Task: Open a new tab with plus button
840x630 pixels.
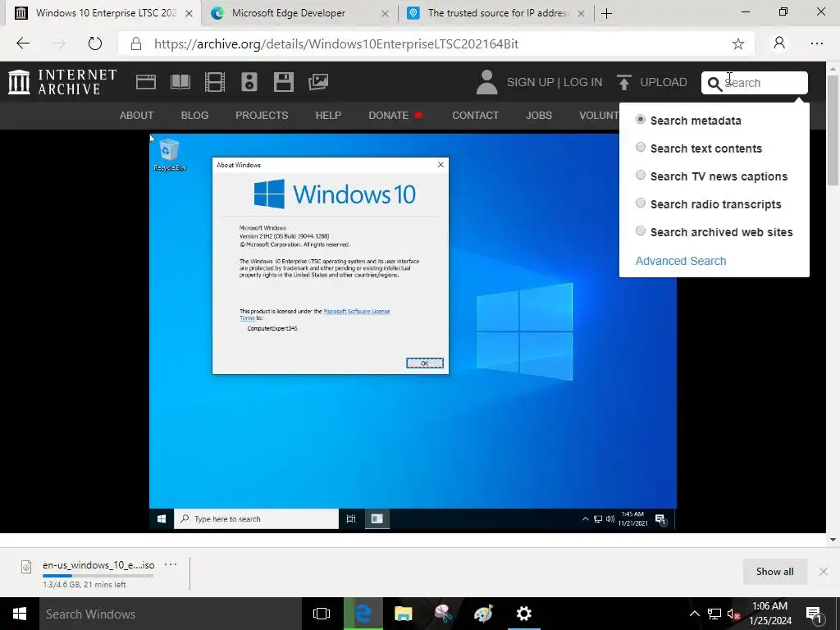Action: [606, 13]
